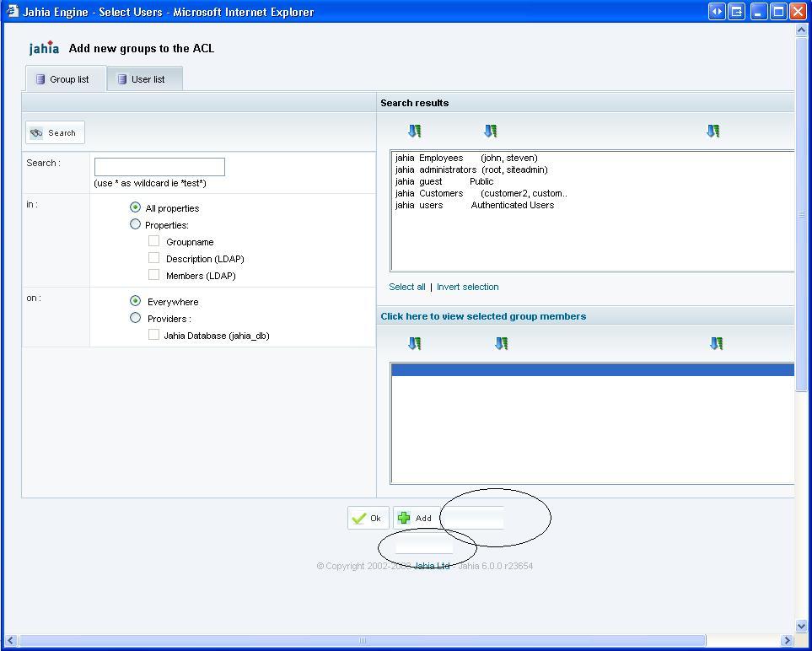The width and height of the screenshot is (812, 651).
Task: Select the jahia Employees group row
Action: pos(593,158)
